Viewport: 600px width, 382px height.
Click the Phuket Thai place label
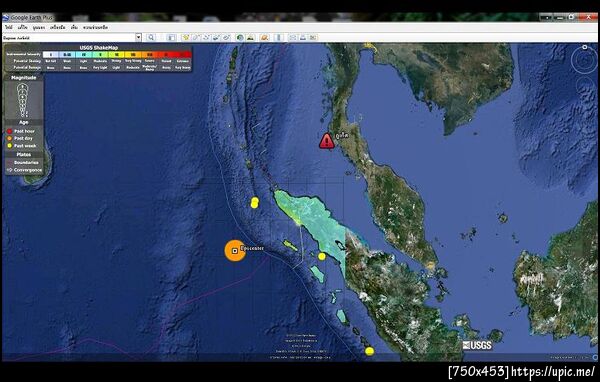point(342,135)
